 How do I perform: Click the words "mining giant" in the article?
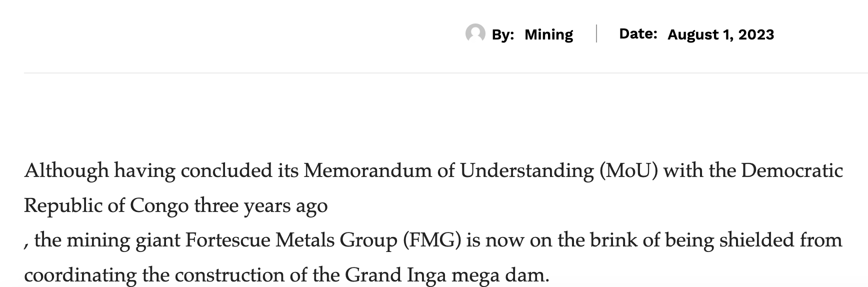coord(123,241)
